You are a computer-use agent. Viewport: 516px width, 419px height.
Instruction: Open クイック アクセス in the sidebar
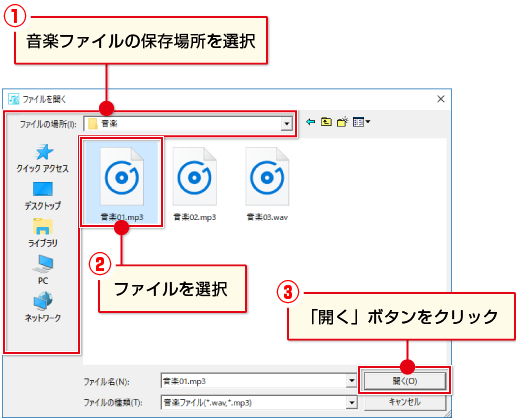pyautogui.click(x=43, y=158)
